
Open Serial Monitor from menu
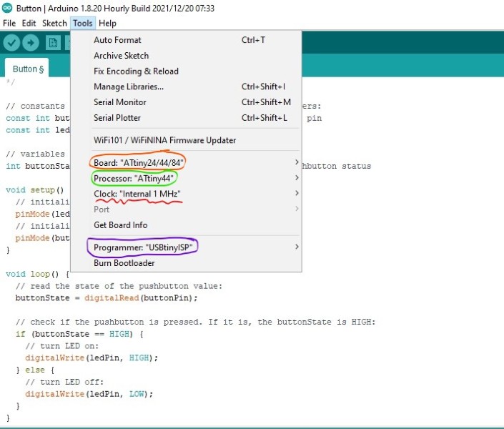pyautogui.click(x=186, y=102)
